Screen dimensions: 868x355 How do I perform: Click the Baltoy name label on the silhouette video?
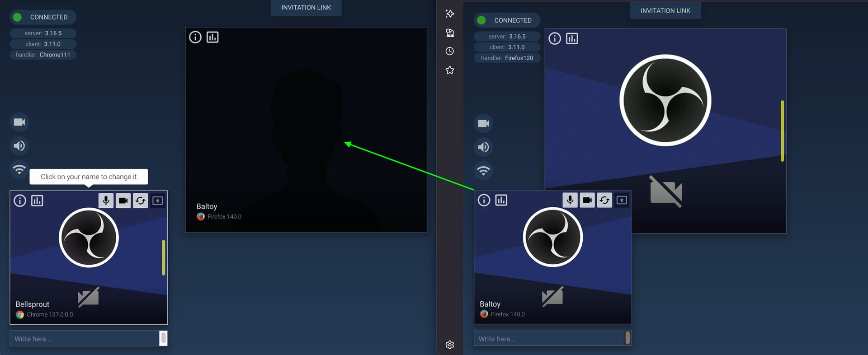[207, 206]
